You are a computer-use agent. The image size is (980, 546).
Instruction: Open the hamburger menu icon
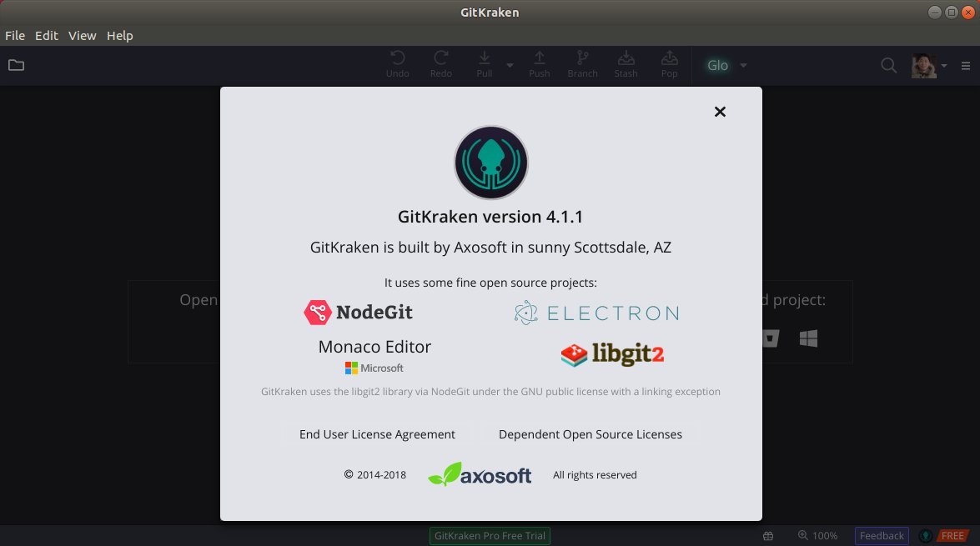pos(966,66)
